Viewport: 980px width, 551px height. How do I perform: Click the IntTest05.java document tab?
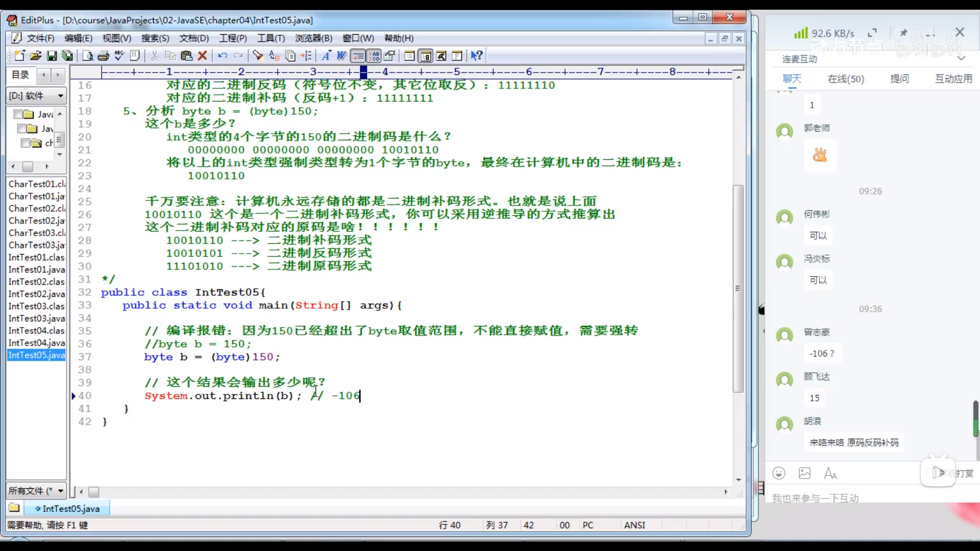point(70,509)
